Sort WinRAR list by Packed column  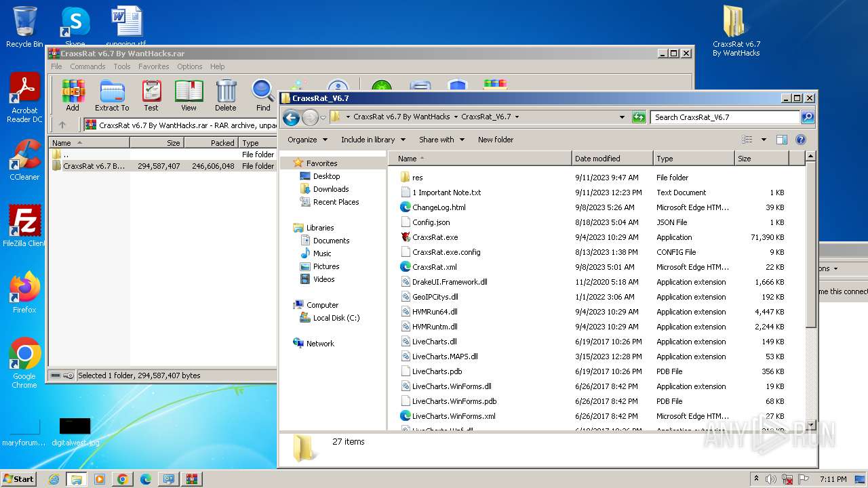(x=211, y=143)
